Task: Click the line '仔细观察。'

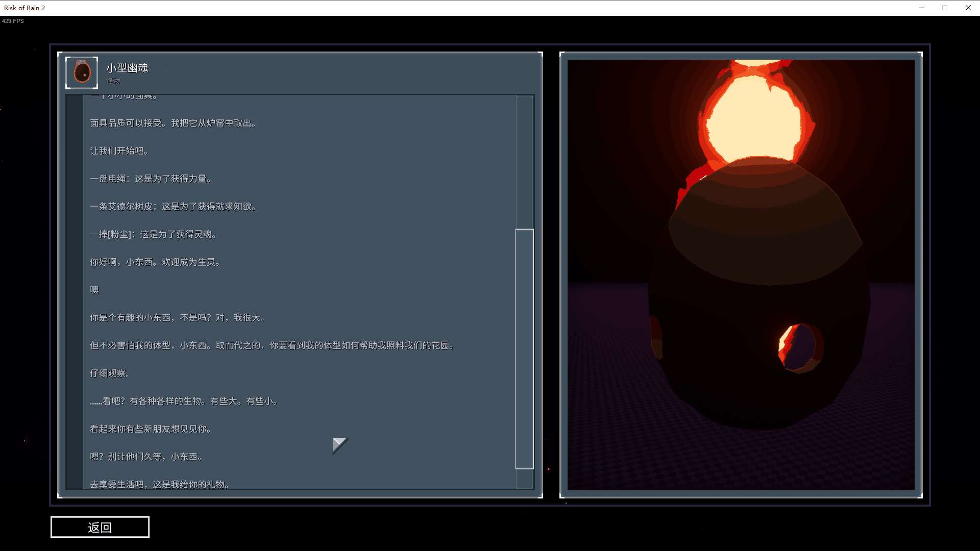Action: pos(110,373)
